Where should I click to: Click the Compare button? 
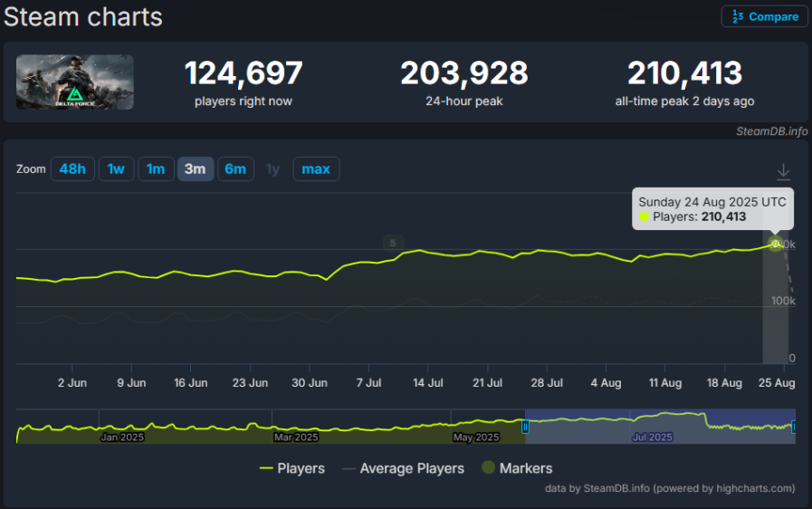tap(764, 16)
